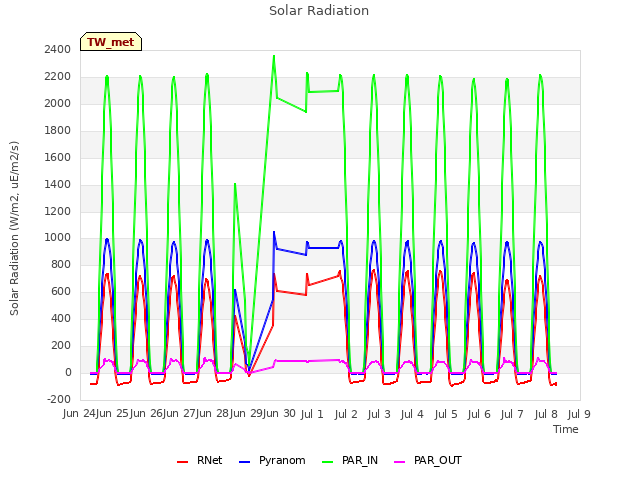Click the Jul 2 x-axis date label
640x480 pixels.
346,414
